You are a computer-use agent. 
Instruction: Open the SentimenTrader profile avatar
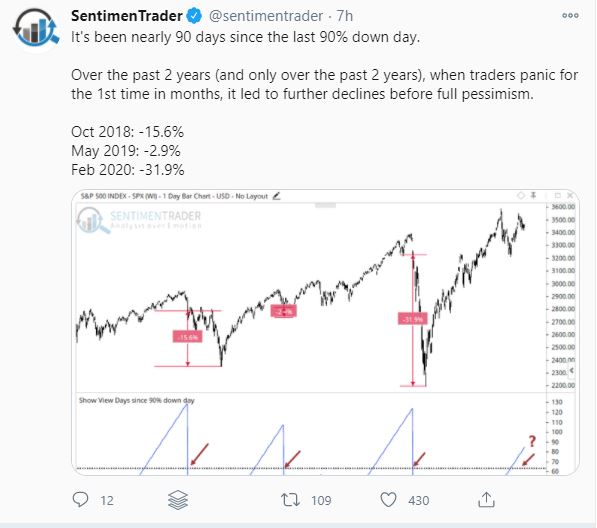tap(36, 29)
